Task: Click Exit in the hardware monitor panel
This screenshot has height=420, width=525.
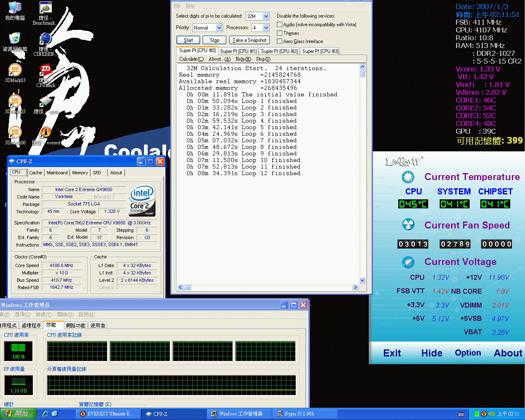Action: (x=392, y=353)
